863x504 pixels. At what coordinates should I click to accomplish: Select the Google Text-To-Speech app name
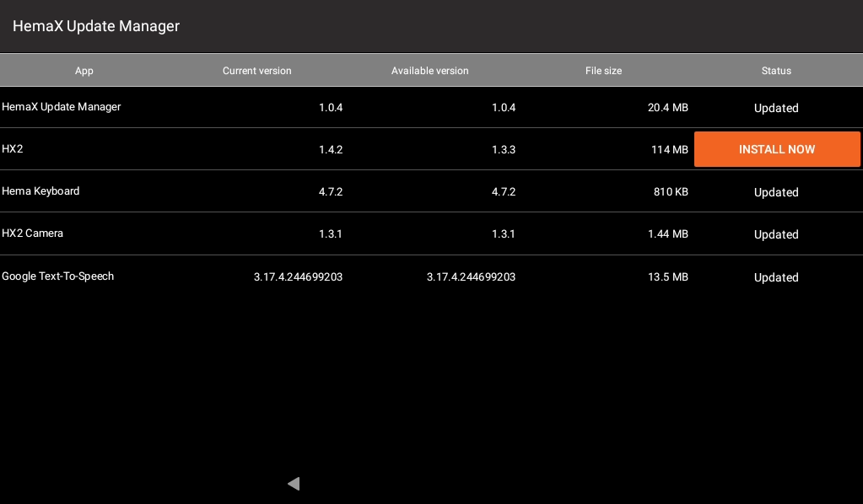click(x=58, y=276)
